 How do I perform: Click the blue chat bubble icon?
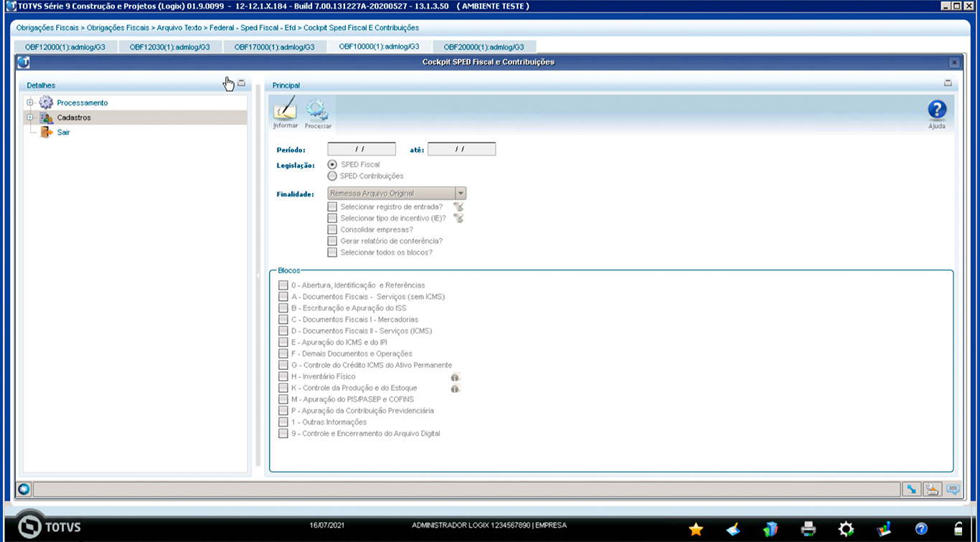tap(953, 490)
